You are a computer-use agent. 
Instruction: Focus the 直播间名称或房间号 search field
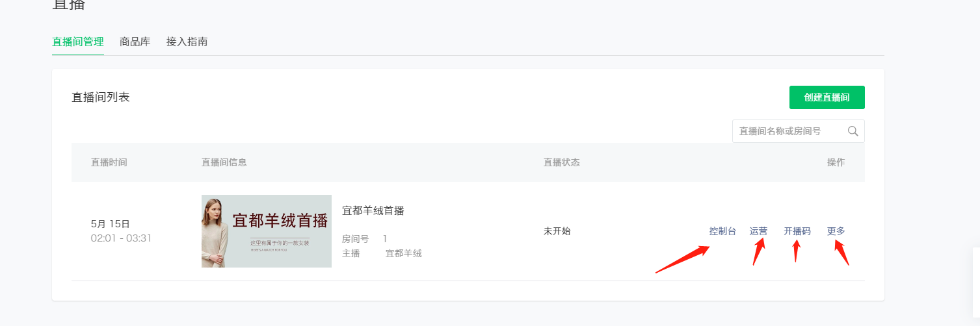click(788, 131)
